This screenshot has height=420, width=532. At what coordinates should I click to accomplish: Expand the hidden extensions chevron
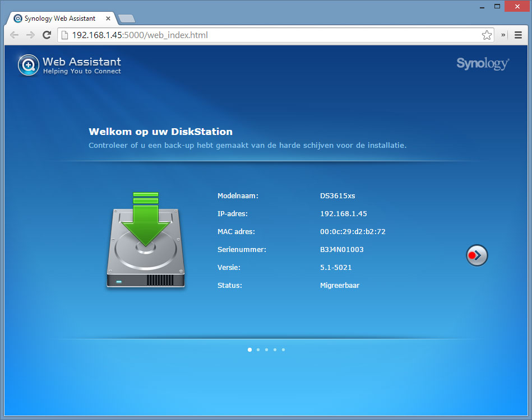[503, 35]
